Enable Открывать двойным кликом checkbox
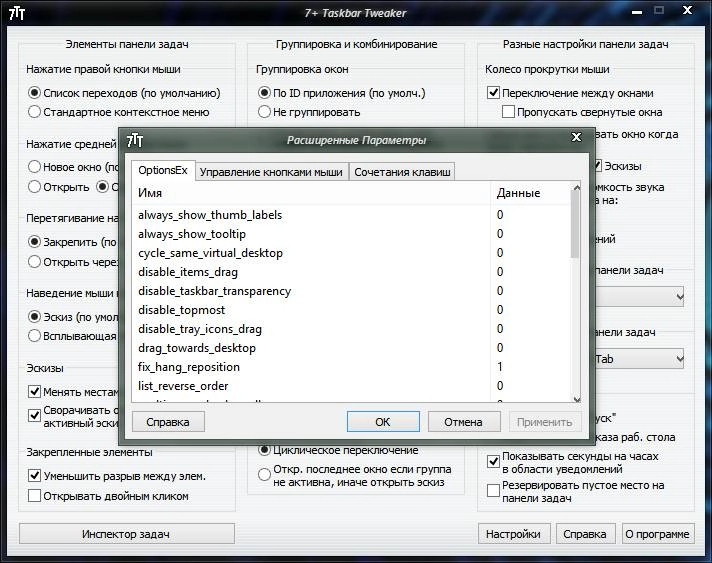712x563 pixels. pyautogui.click(x=35, y=496)
